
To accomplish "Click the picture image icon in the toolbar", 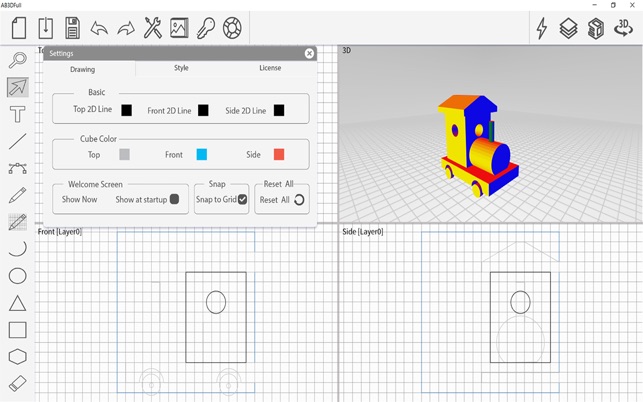I will 179,28.
